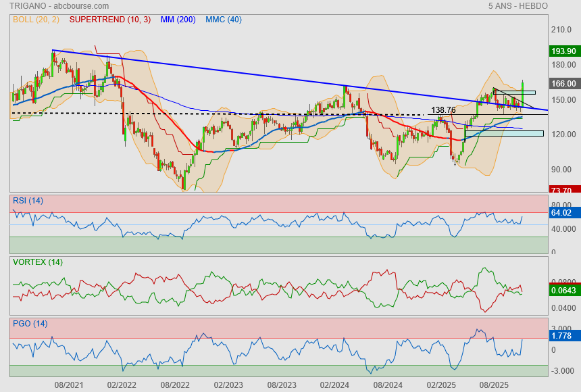Select the 166.00 current price tag

pyautogui.click(x=563, y=84)
